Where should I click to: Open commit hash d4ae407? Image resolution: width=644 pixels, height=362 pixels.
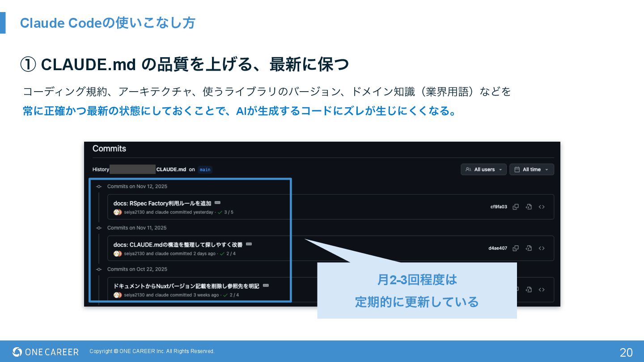coord(498,248)
